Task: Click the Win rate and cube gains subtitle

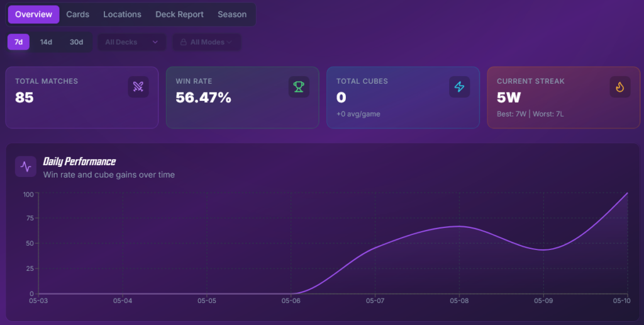Action: tap(109, 175)
